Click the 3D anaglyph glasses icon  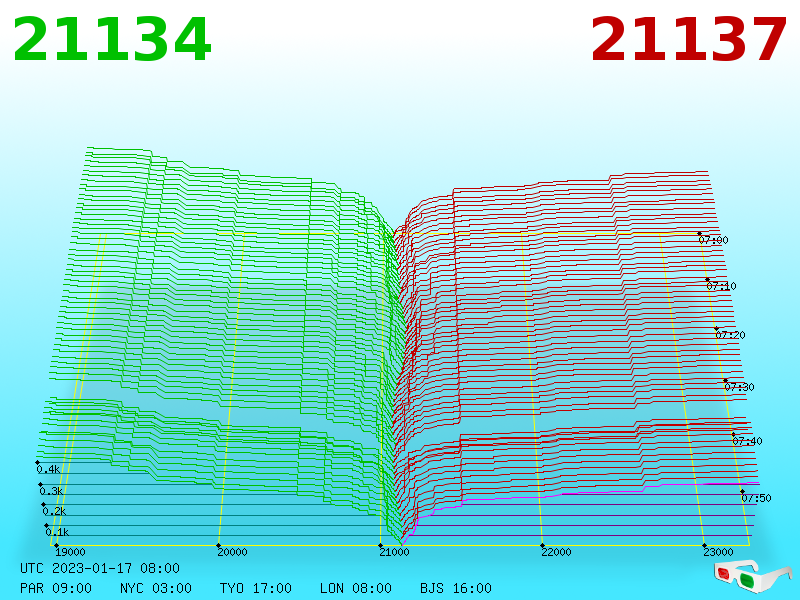click(753, 576)
